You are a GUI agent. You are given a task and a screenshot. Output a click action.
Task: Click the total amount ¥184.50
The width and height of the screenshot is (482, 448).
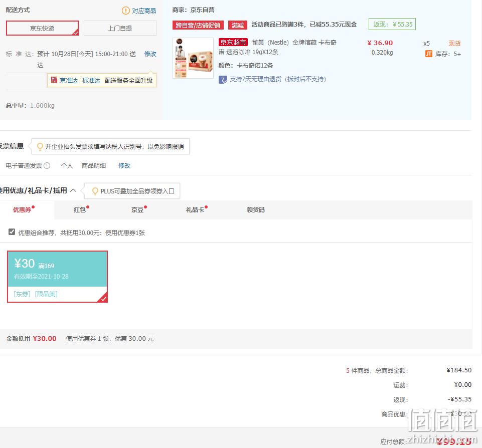[459, 370]
